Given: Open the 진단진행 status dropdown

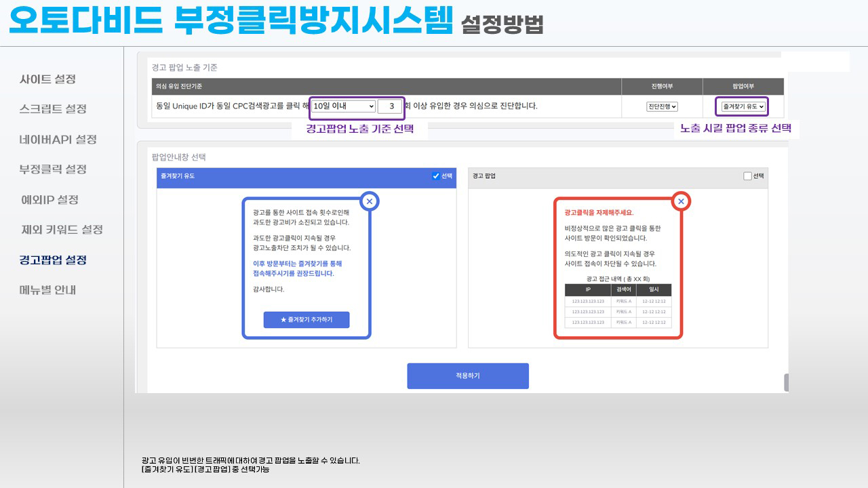Looking at the screenshot, I should tap(662, 106).
